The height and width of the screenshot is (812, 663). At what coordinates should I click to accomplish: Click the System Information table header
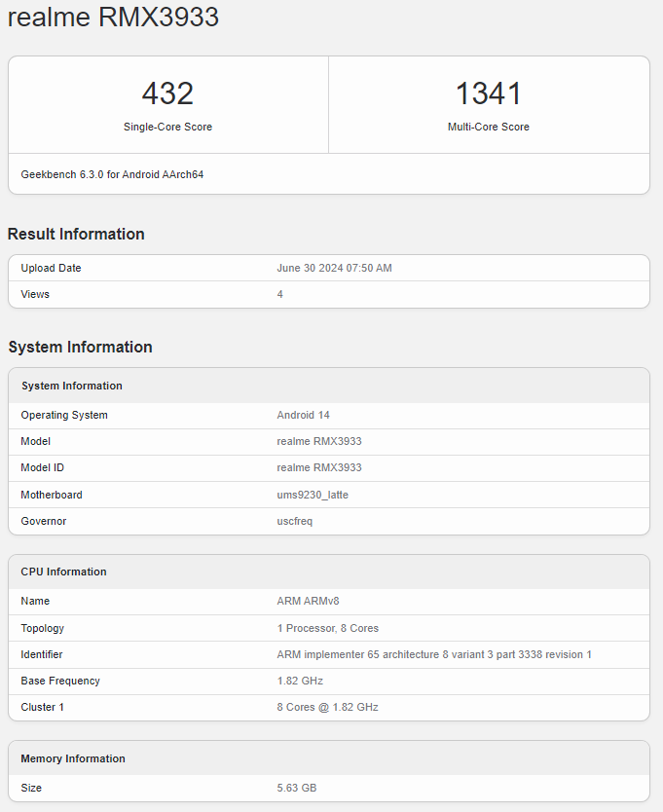click(x=72, y=386)
